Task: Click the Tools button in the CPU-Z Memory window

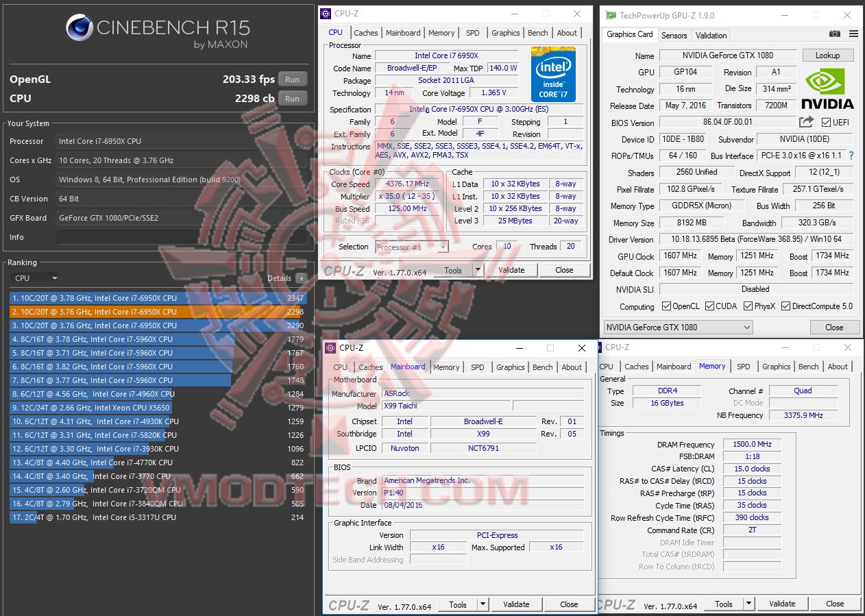Action: pyautogui.click(x=724, y=604)
